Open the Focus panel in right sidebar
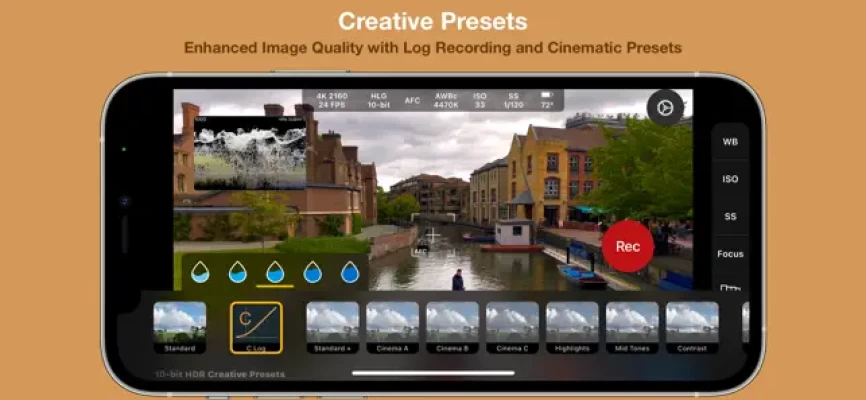Screen dimensions: 866x400 (x=730, y=254)
